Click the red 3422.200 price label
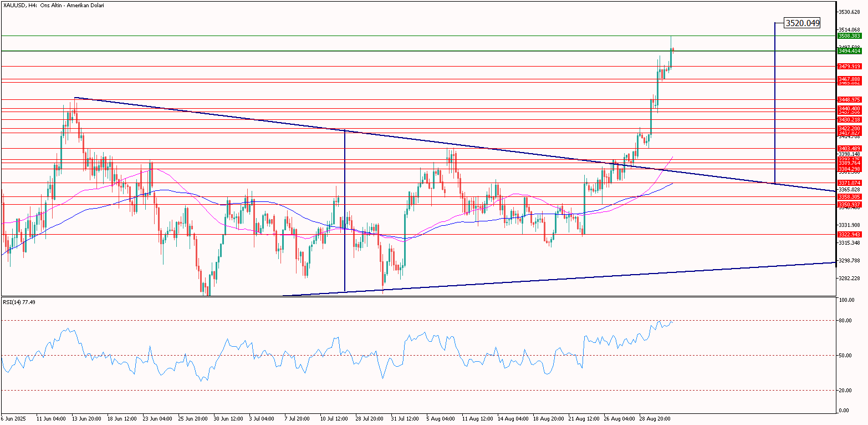Viewport: 868px width, 425px height. point(849,128)
